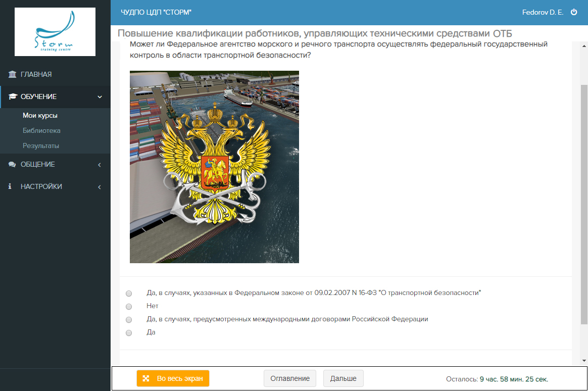The image size is (588, 391).
Task: Open Результаты in the sidebar
Action: pyautogui.click(x=41, y=145)
